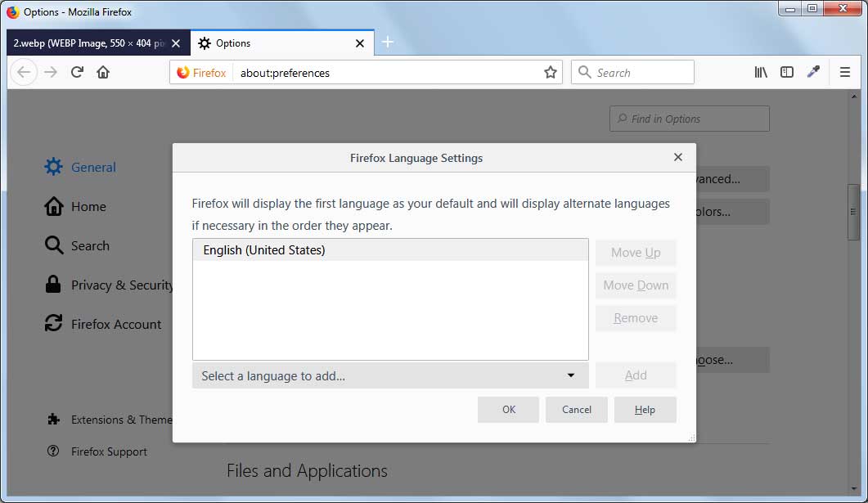868x503 pixels.
Task: Click the scrollbar up arrow
Action: (x=853, y=97)
